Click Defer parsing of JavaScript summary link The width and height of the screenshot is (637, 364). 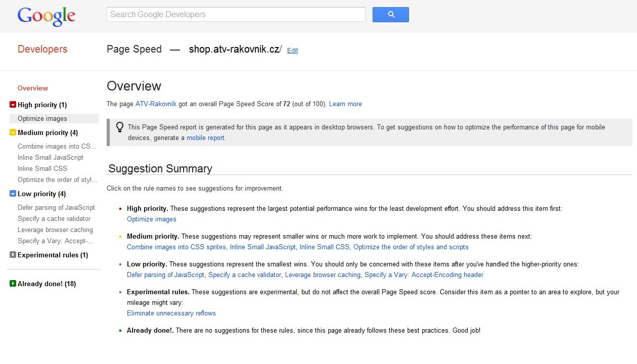point(166,275)
